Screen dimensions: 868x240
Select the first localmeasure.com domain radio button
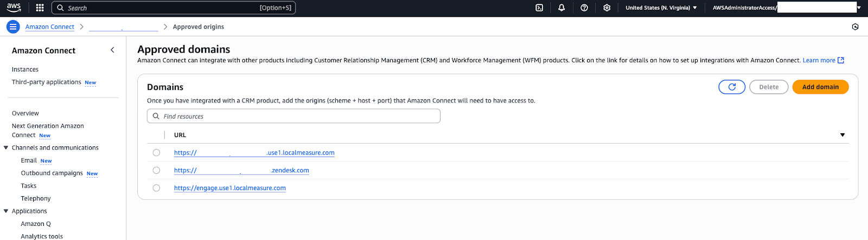pos(156,153)
